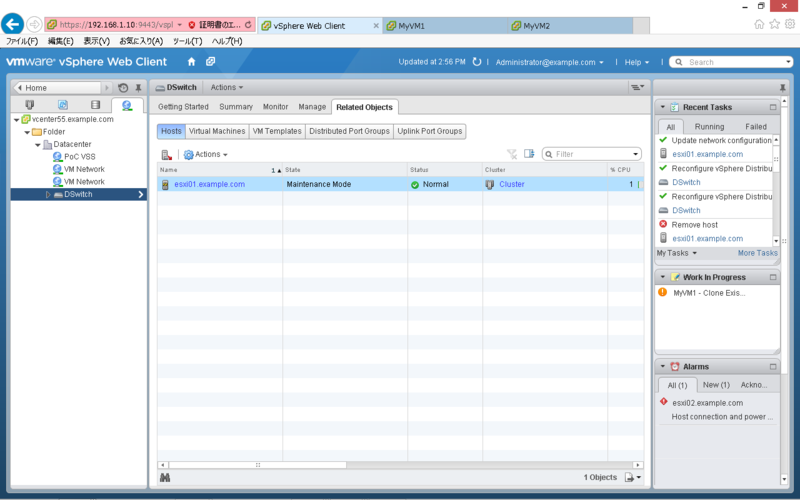This screenshot has width=800, height=500.
Task: Open the Help dropdown menu
Action: pyautogui.click(x=637, y=62)
